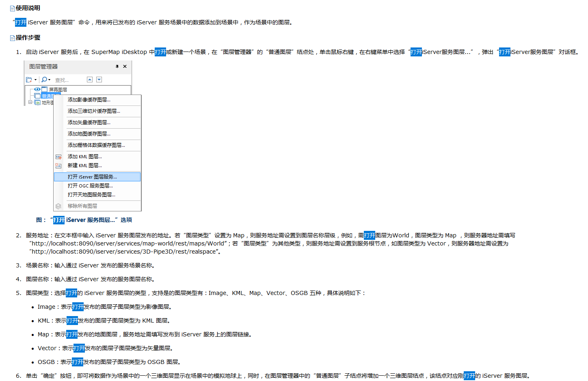Click the 操作步骤 heading
Screen dimensions: 588x381
click(28, 38)
